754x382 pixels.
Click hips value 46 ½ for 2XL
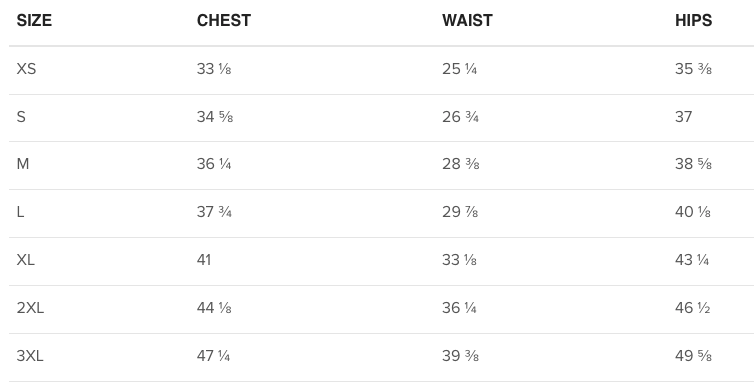pos(692,307)
